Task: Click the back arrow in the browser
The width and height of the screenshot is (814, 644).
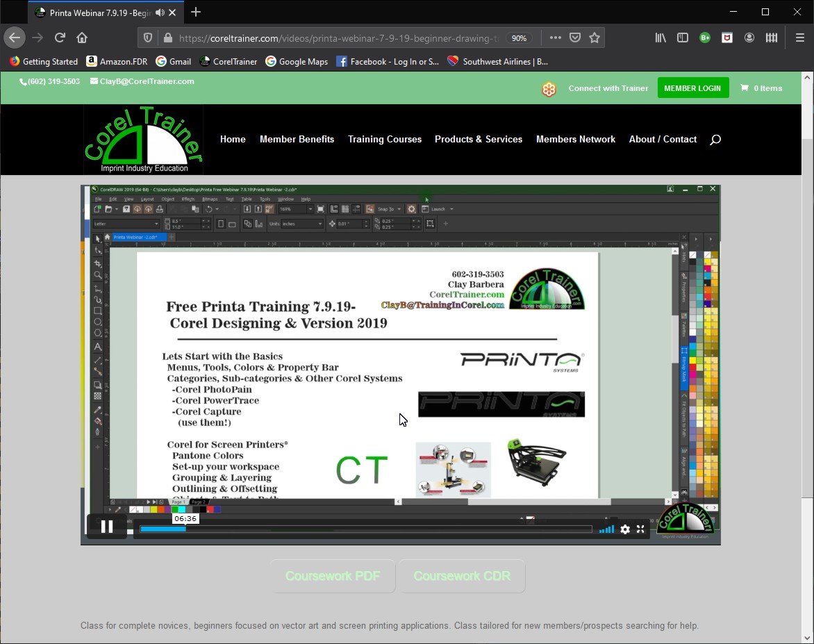Action: tap(15, 38)
